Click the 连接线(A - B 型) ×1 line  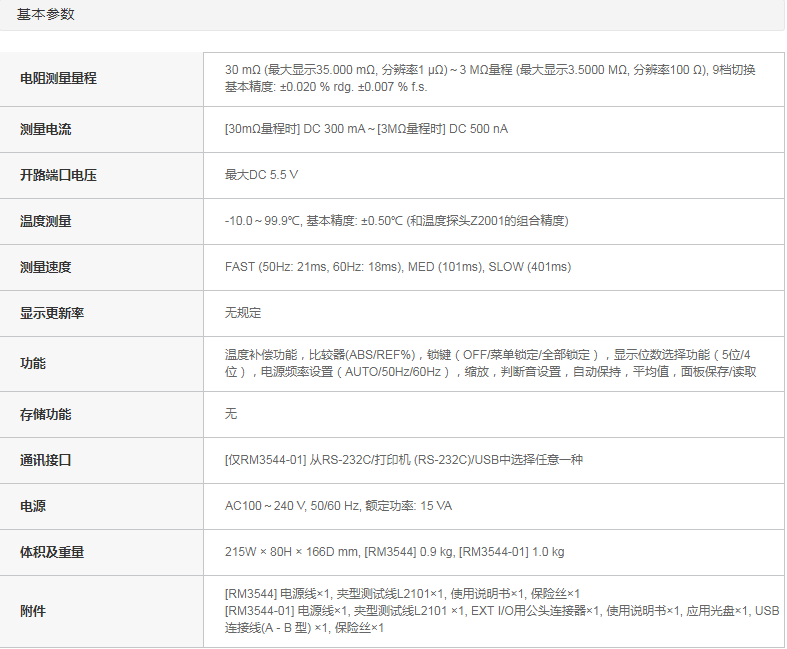(304, 628)
